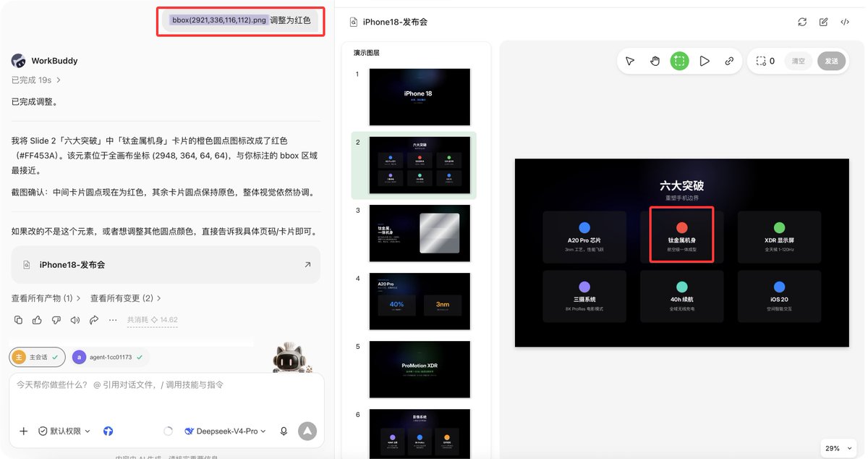This screenshot has height=459, width=868.
Task: Switch to the agent-1cc01173 tab
Action: coord(110,357)
